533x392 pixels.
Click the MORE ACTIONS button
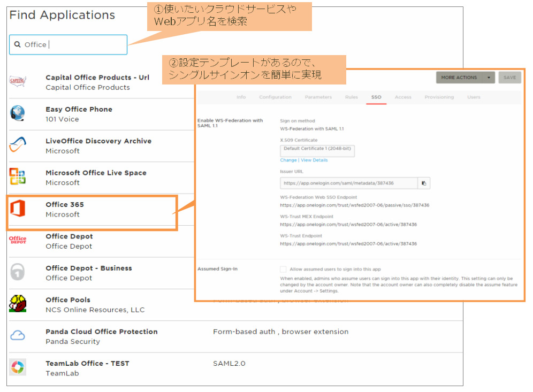(459, 78)
